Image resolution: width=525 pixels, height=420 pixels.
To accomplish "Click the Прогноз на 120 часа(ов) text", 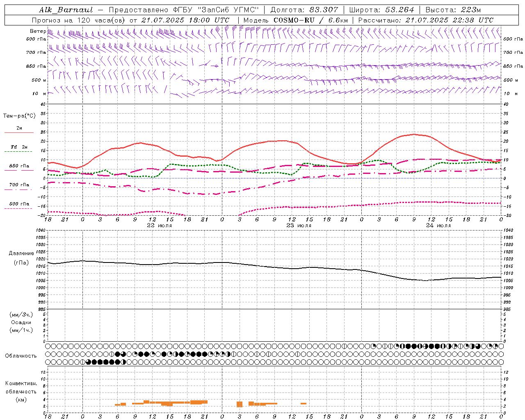I will click(x=79, y=20).
